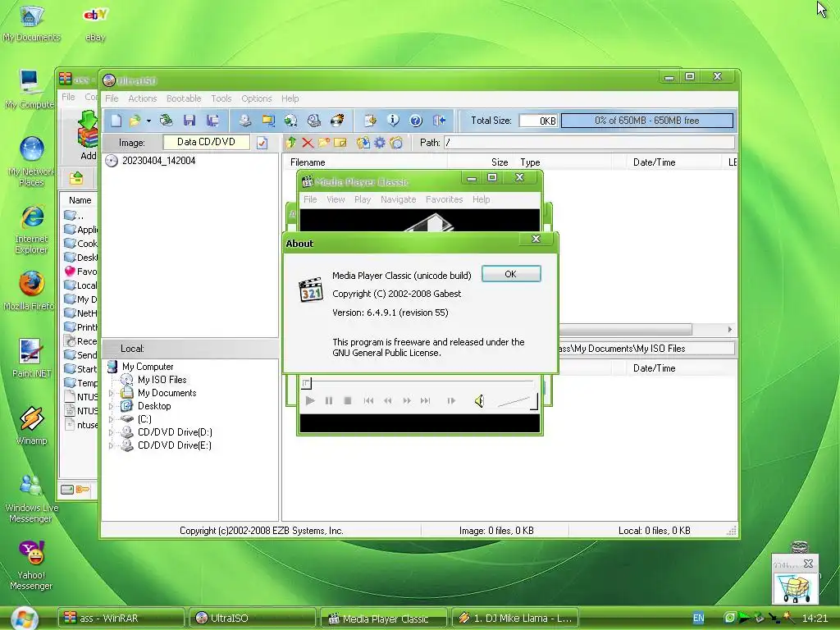Screen dimensions: 840x630
Task: Click the ass - WinRAR taskbar button
Action: (x=121, y=619)
